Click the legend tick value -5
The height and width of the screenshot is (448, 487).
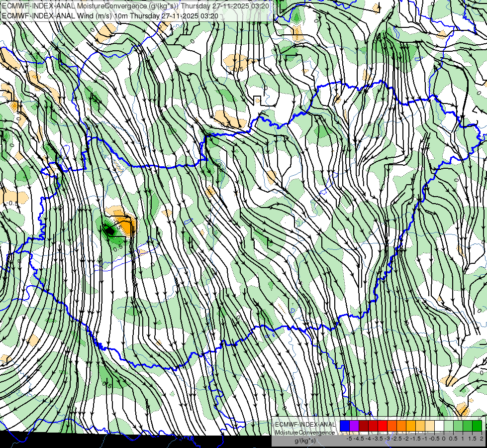pyautogui.click(x=349, y=439)
